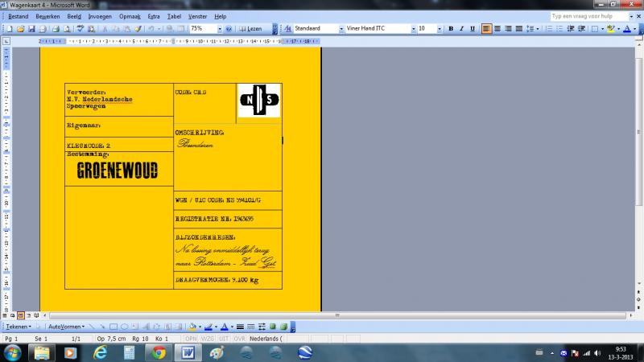Open the Bestand menu
Viewport: 644px width, 362px height.
(18, 16)
